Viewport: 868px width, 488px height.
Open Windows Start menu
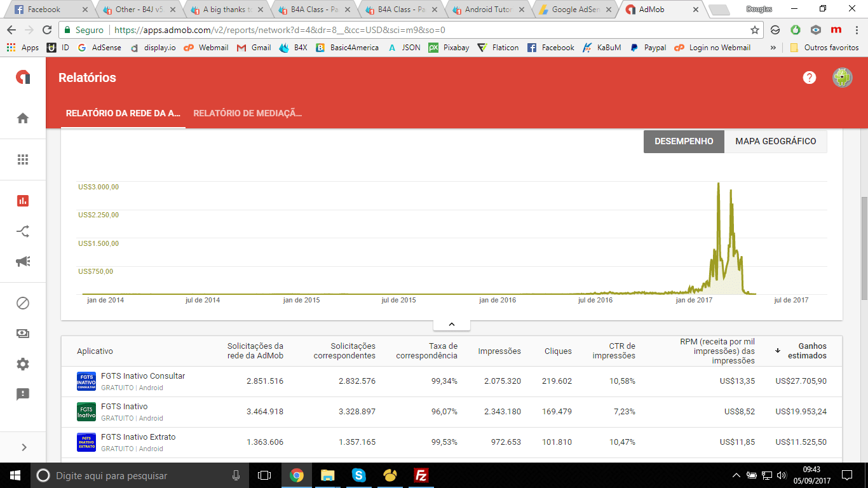[15, 475]
